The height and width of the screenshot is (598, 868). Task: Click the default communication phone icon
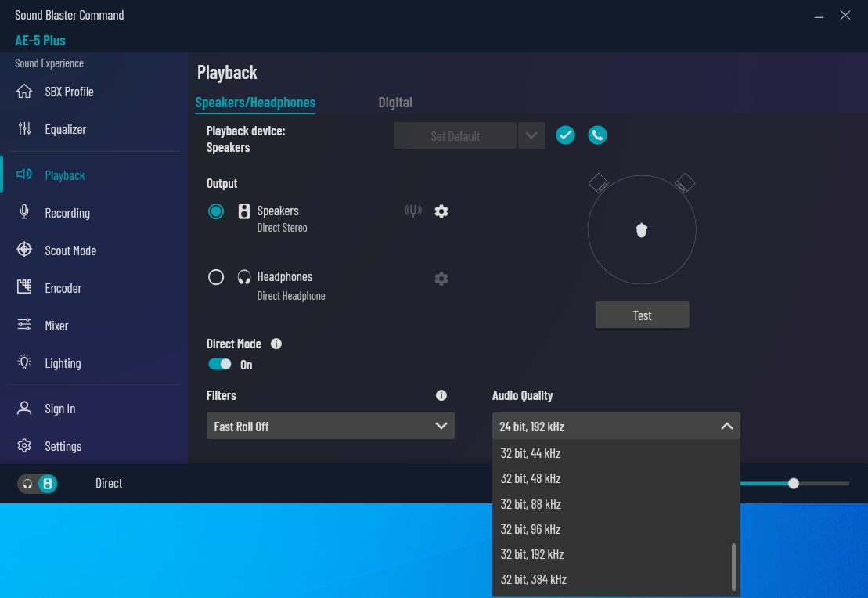click(597, 135)
